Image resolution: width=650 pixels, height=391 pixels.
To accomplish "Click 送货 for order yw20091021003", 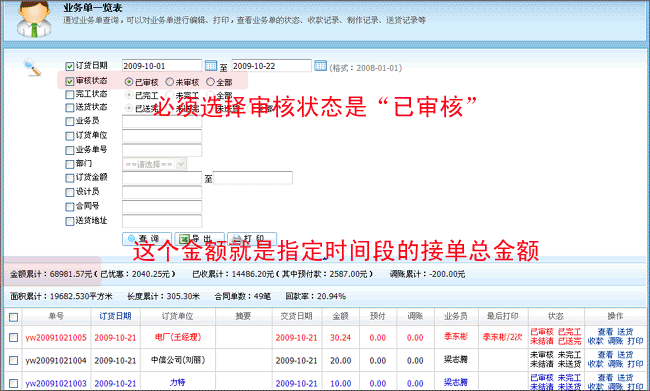I will (x=625, y=378).
